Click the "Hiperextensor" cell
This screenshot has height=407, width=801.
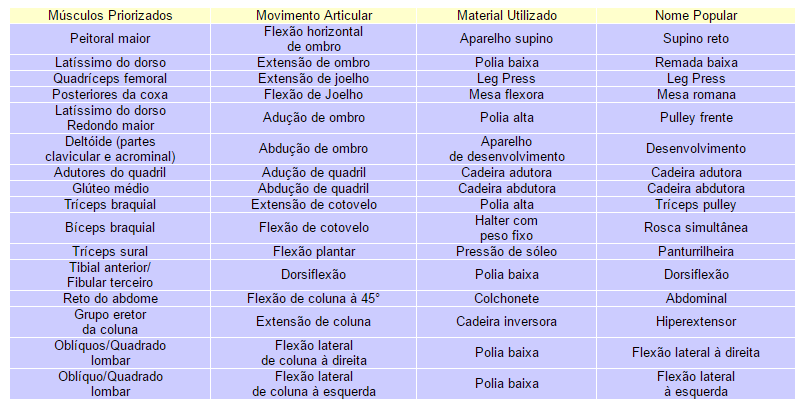point(696,322)
